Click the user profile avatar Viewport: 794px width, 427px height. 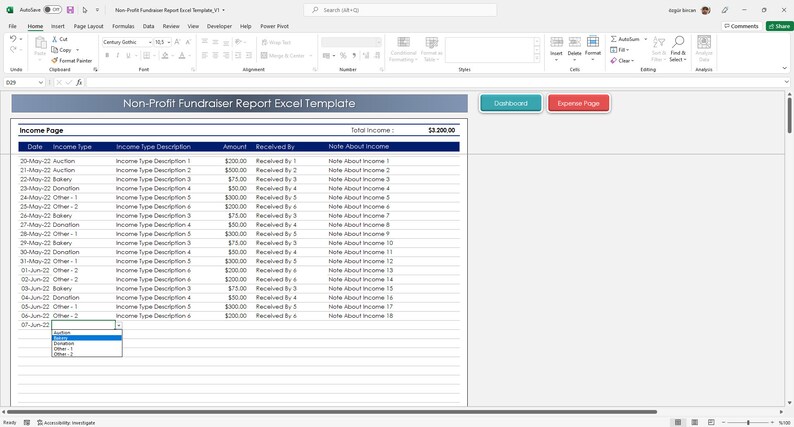click(x=705, y=10)
